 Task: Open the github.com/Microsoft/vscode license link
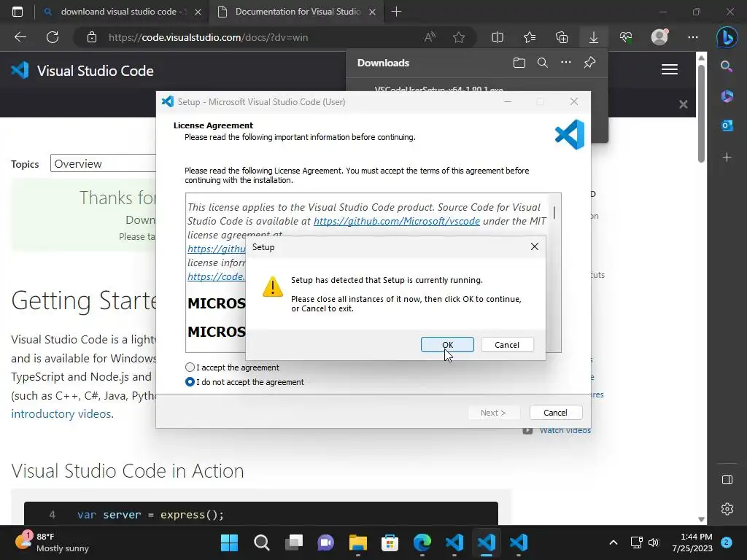click(x=396, y=222)
